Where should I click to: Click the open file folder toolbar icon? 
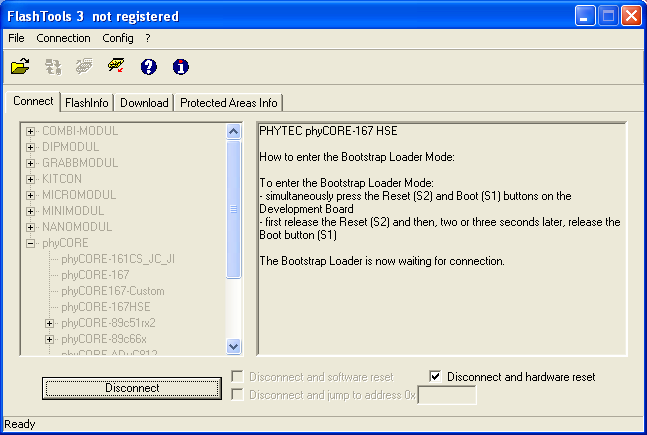pyautogui.click(x=20, y=66)
